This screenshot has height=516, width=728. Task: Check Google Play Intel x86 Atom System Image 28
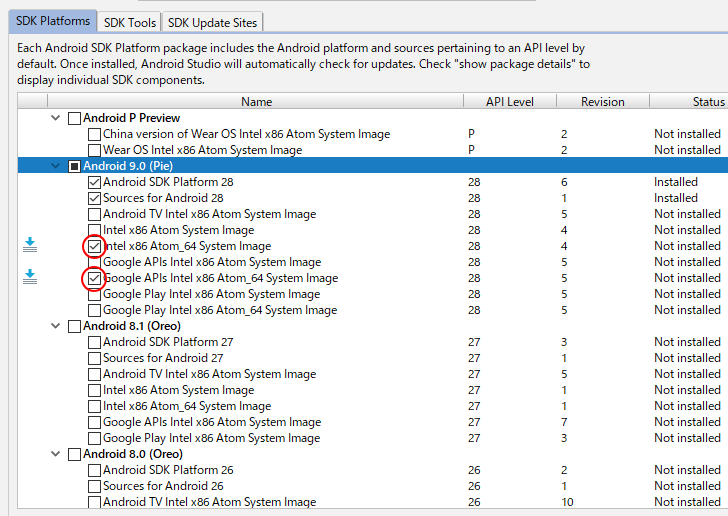click(94, 294)
